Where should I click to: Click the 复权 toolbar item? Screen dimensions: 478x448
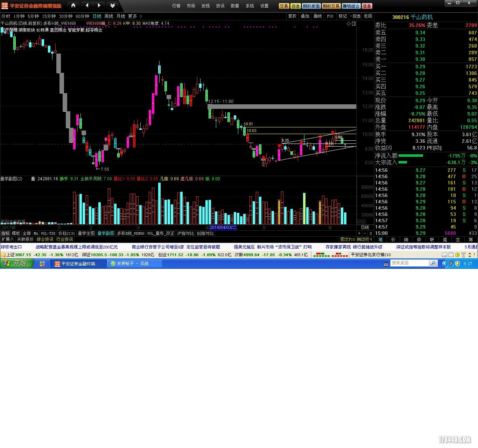tap(292, 16)
